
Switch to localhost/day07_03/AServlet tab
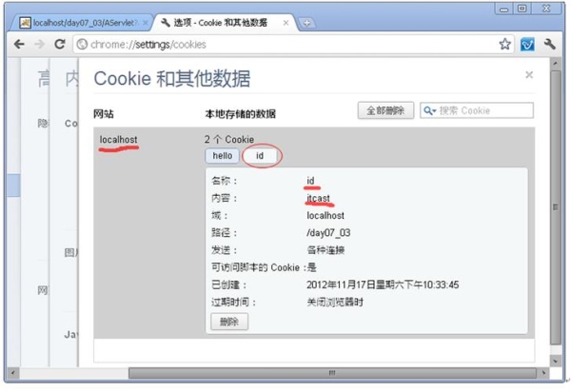82,23
